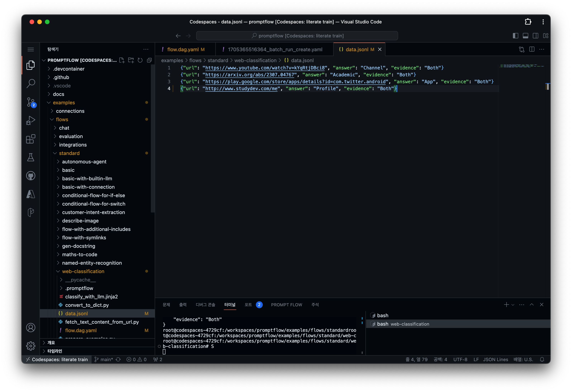Go forward with the navigation arrow
The image size is (572, 392).
pyautogui.click(x=188, y=36)
